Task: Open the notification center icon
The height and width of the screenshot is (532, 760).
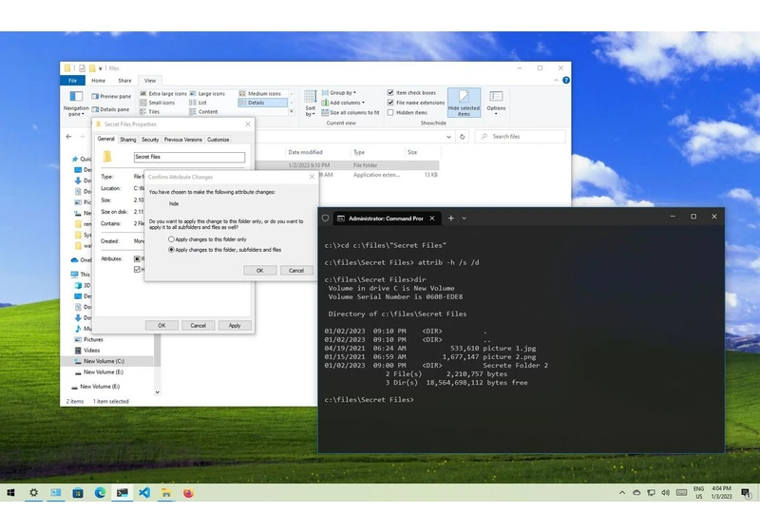Action: tap(746, 493)
